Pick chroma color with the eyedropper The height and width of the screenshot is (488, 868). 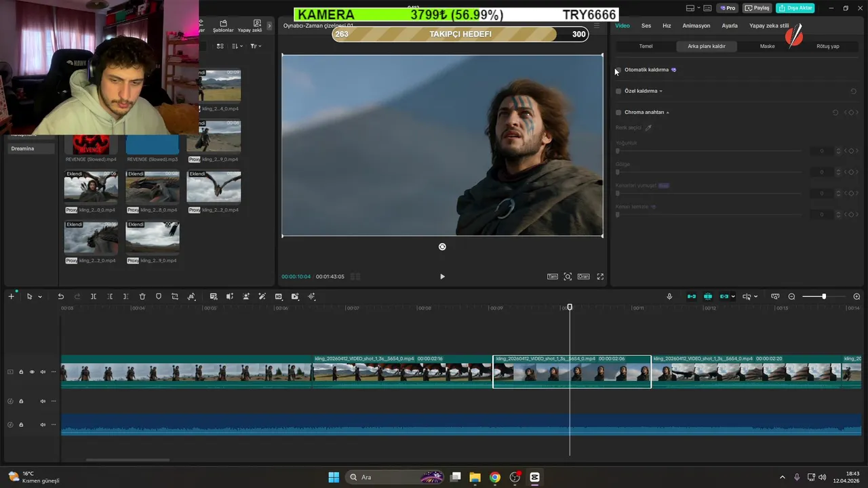pos(648,127)
